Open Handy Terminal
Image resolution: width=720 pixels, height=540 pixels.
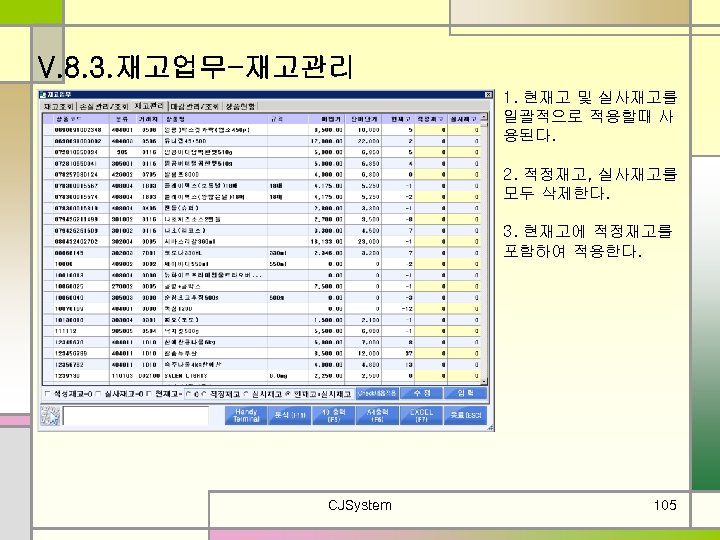tap(246, 416)
